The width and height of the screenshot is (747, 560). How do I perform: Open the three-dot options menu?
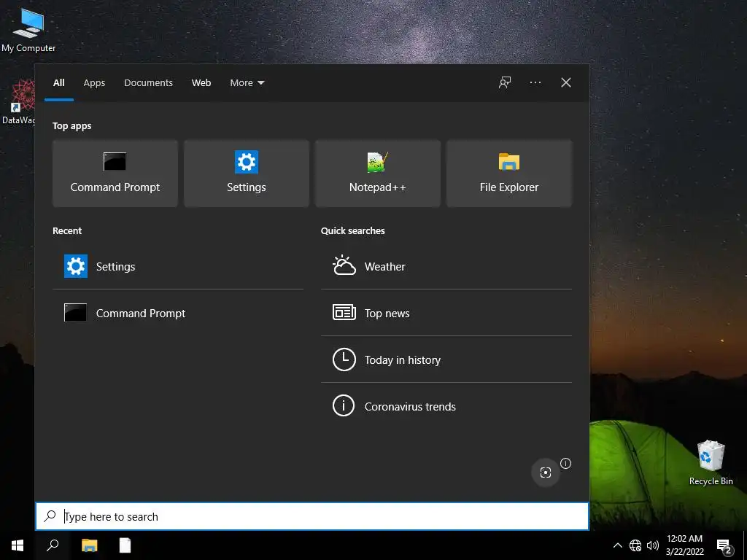(535, 82)
